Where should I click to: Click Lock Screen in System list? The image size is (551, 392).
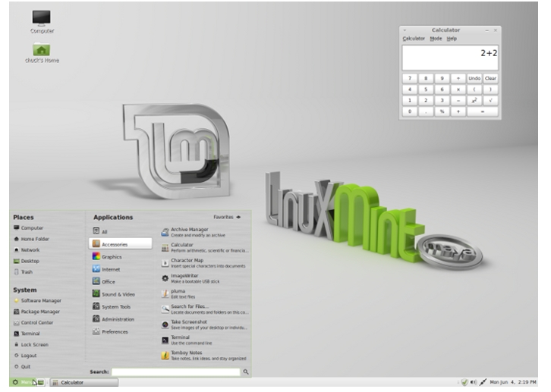pyautogui.click(x=31, y=344)
